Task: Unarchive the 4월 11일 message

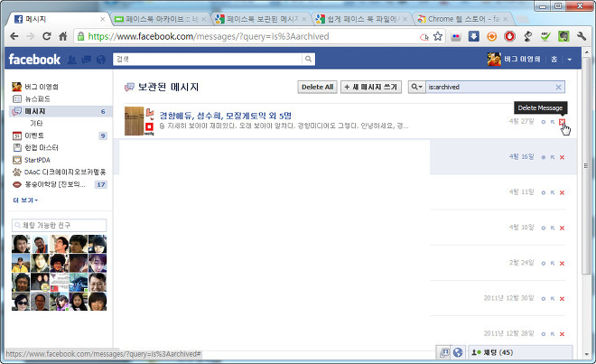Action: coord(553,192)
